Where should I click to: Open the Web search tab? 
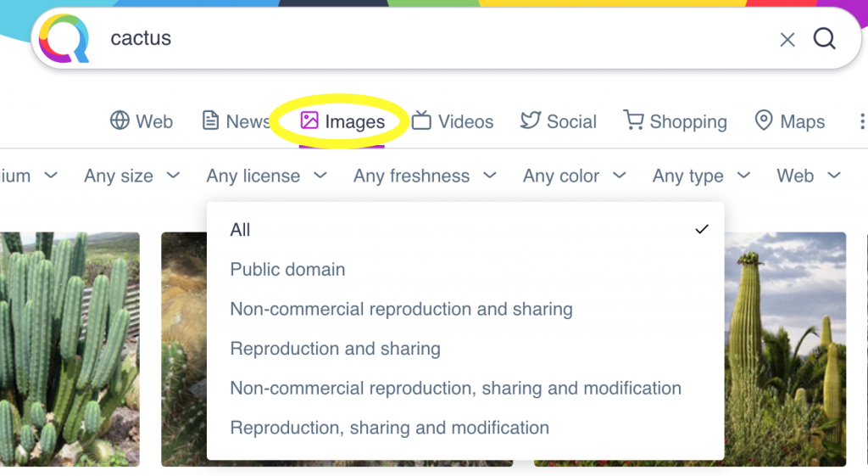click(142, 121)
